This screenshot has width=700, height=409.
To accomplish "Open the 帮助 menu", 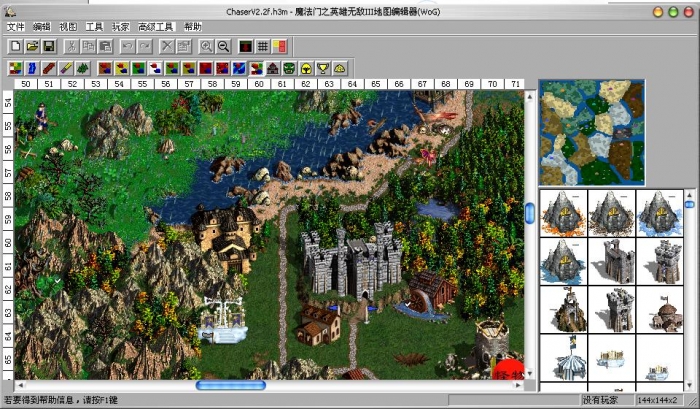I will click(x=193, y=27).
